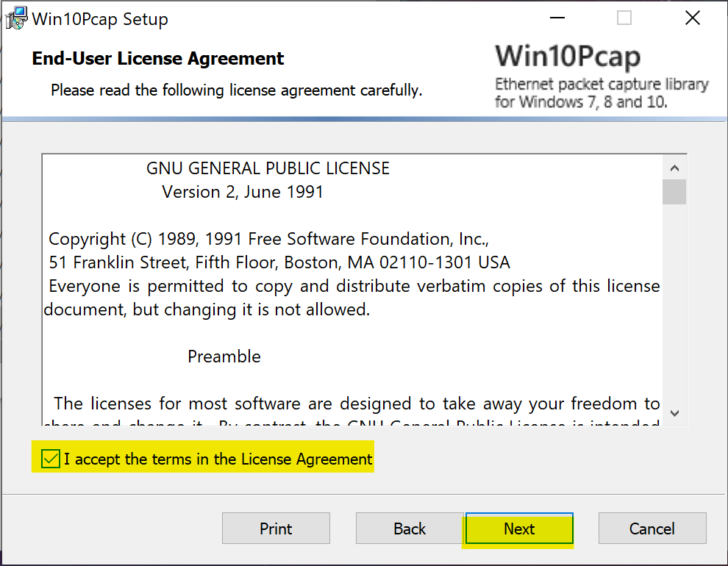Click the GNU GENERAL PUBLIC LICENSE heading text
Viewport: 728px width, 566px height.
coord(268,168)
